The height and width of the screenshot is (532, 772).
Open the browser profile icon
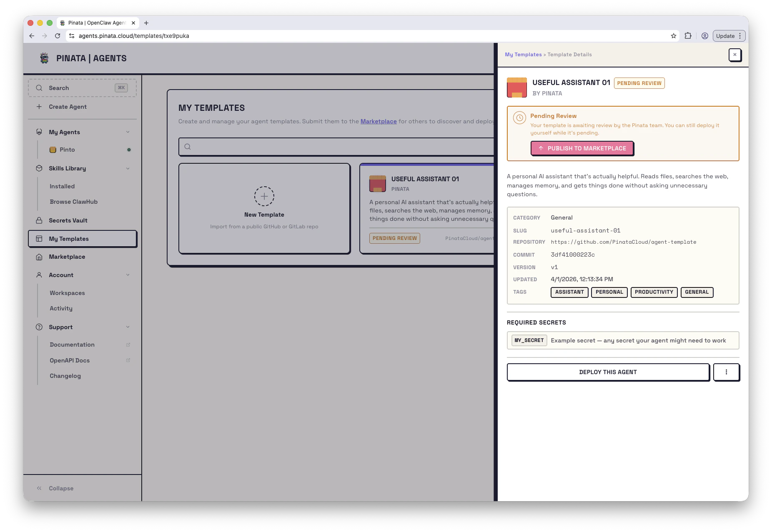coord(705,36)
